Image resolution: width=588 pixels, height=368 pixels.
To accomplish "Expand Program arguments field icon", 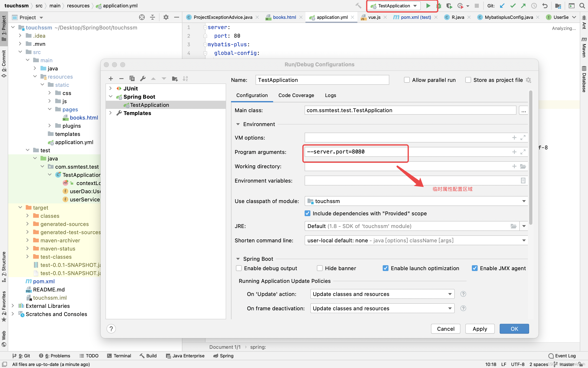I will pos(523,152).
